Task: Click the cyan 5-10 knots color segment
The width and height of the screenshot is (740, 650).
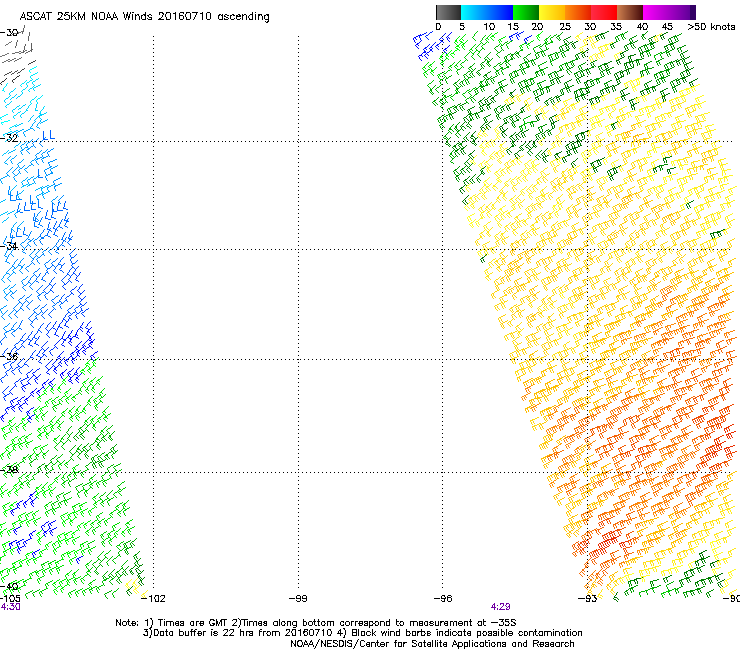Action: [x=474, y=12]
